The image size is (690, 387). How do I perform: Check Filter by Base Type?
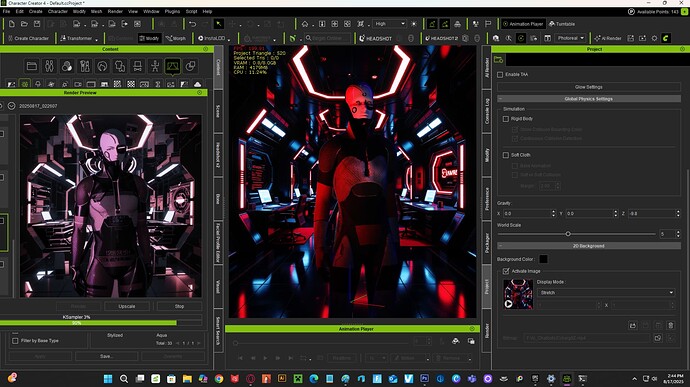[x=15, y=341]
